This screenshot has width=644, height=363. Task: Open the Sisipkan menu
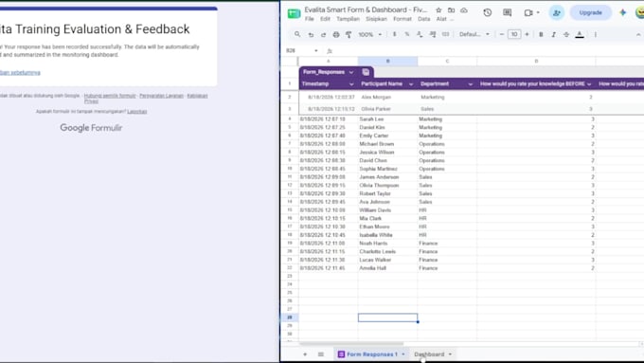coord(376,19)
